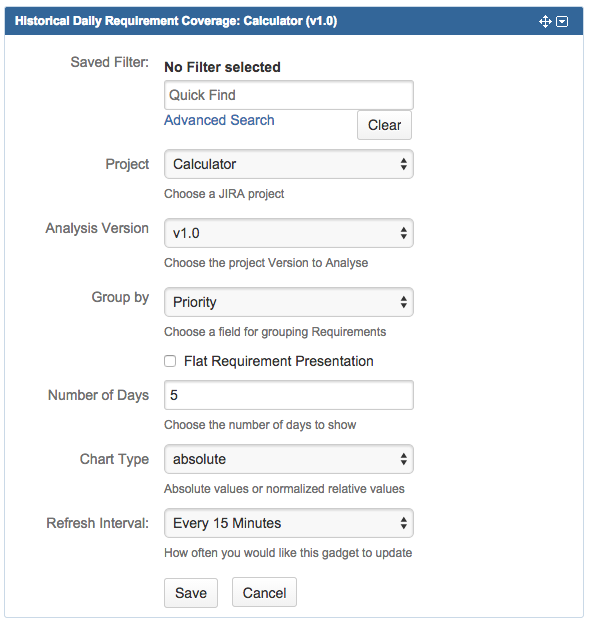Expand the Chart Type absolute dropdown
Image resolution: width=589 pixels, height=622 pixels.
[x=289, y=459]
